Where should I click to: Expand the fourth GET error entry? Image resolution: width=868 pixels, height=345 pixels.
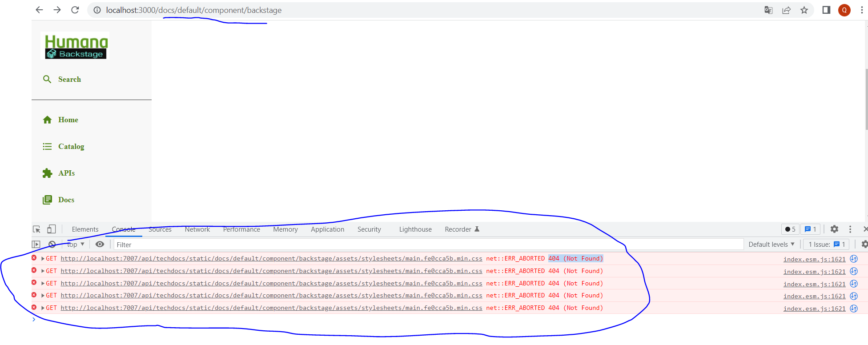[43, 295]
